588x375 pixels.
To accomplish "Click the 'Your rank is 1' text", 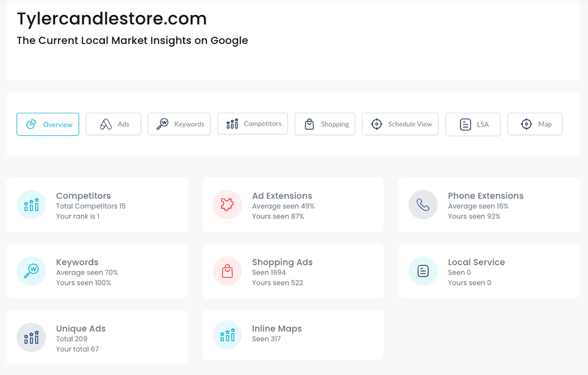I will (78, 216).
